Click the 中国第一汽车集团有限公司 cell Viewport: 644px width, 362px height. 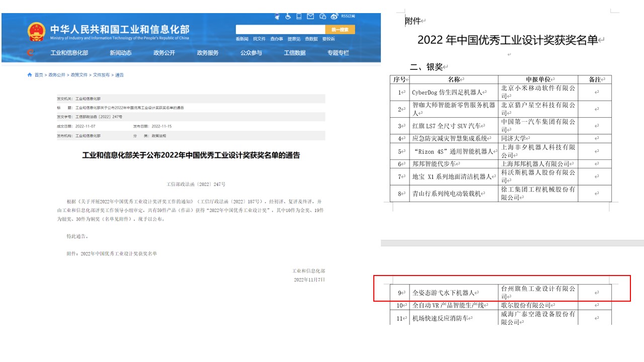(538, 125)
